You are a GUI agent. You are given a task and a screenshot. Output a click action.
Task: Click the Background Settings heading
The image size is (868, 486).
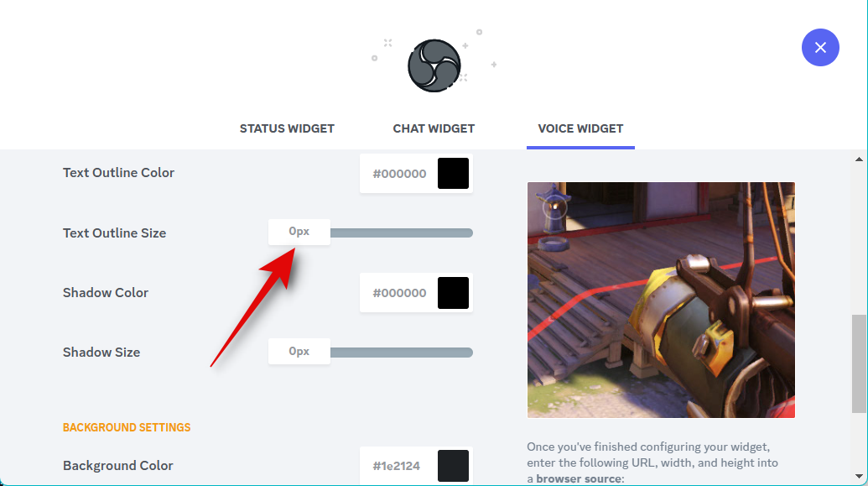click(127, 427)
